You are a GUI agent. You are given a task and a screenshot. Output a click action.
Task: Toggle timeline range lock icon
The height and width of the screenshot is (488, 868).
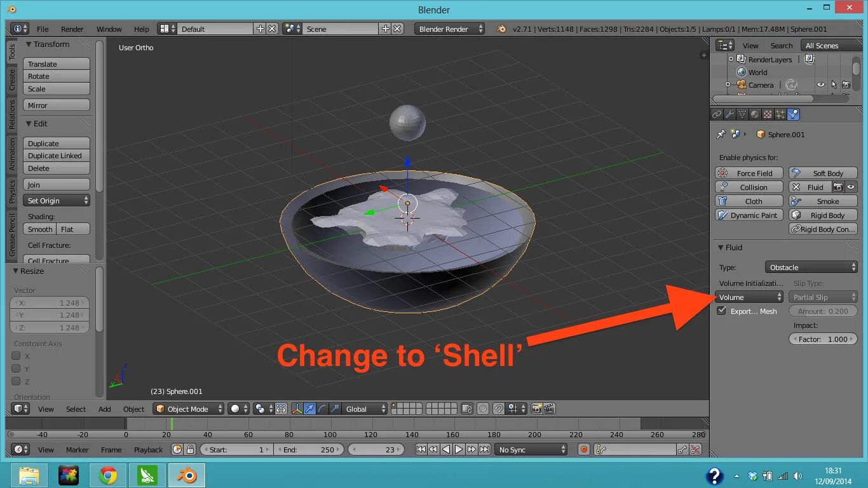tap(190, 449)
